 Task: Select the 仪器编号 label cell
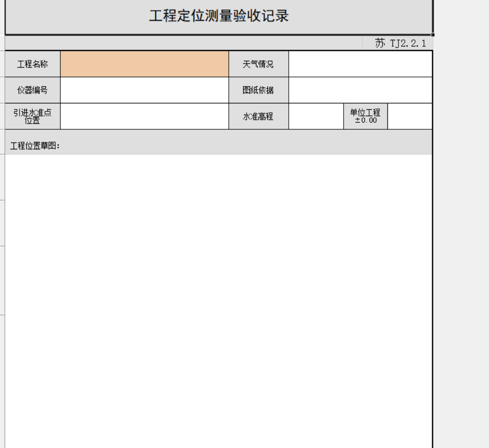pos(33,90)
